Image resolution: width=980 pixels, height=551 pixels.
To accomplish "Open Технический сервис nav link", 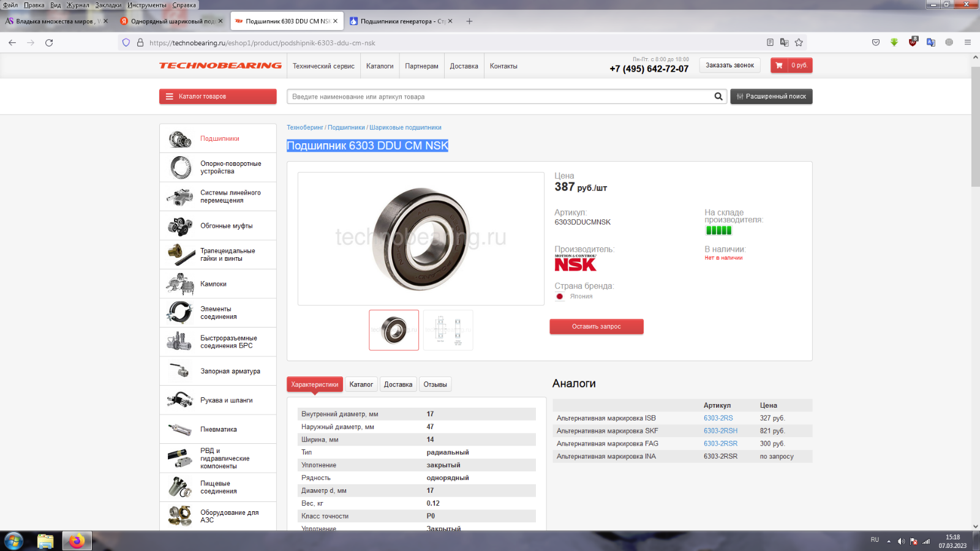I will coord(323,66).
